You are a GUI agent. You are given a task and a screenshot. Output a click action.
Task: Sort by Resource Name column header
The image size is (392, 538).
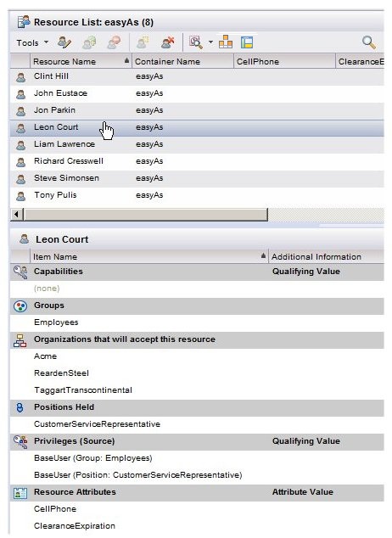point(81,61)
